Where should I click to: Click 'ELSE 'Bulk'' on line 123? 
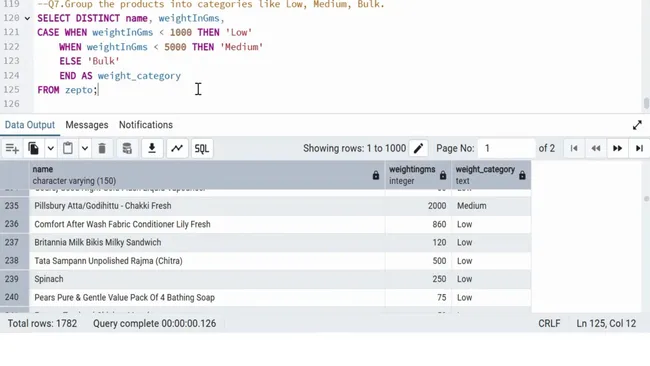click(90, 61)
